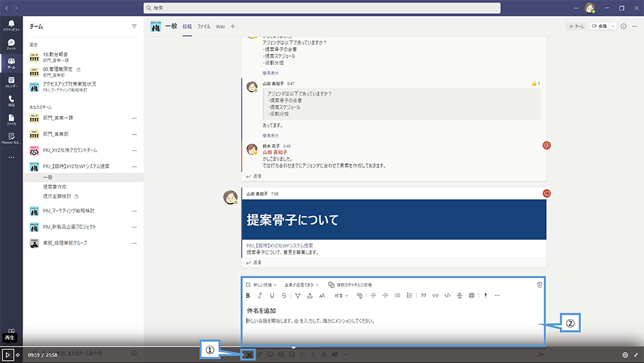Click 複数のチャネルに投稿 option

tap(350, 284)
